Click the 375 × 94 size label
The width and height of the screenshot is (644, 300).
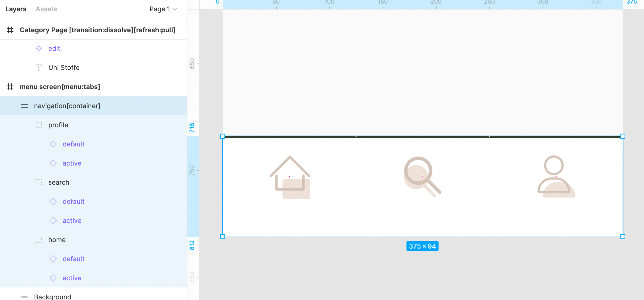coord(422,246)
